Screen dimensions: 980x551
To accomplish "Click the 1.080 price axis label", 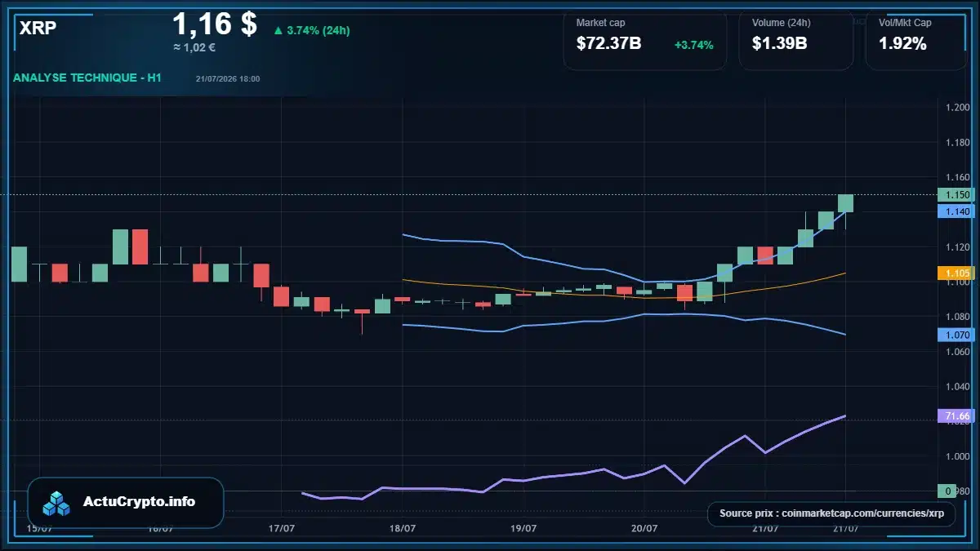I will coord(957,317).
